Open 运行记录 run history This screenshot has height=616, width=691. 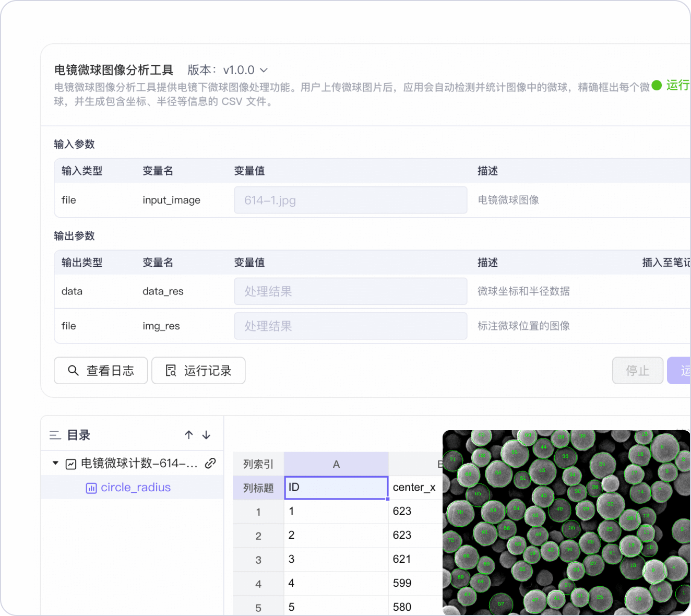tap(198, 371)
